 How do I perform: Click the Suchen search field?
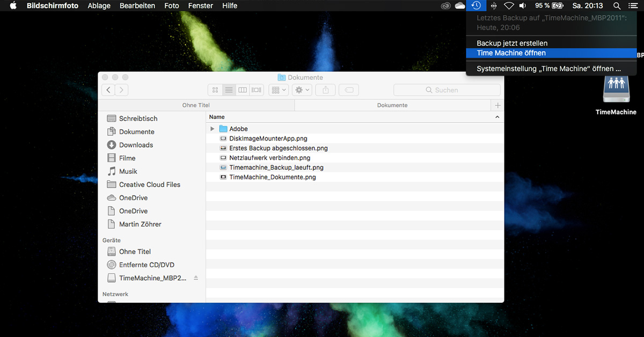click(x=447, y=90)
